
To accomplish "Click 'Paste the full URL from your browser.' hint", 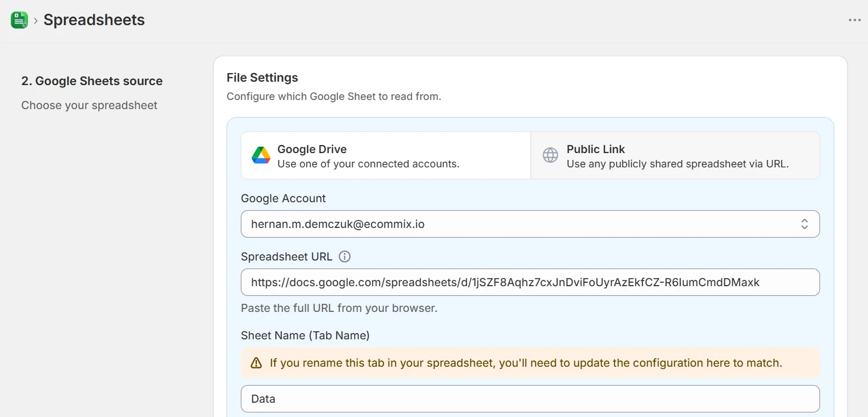I will [x=339, y=308].
